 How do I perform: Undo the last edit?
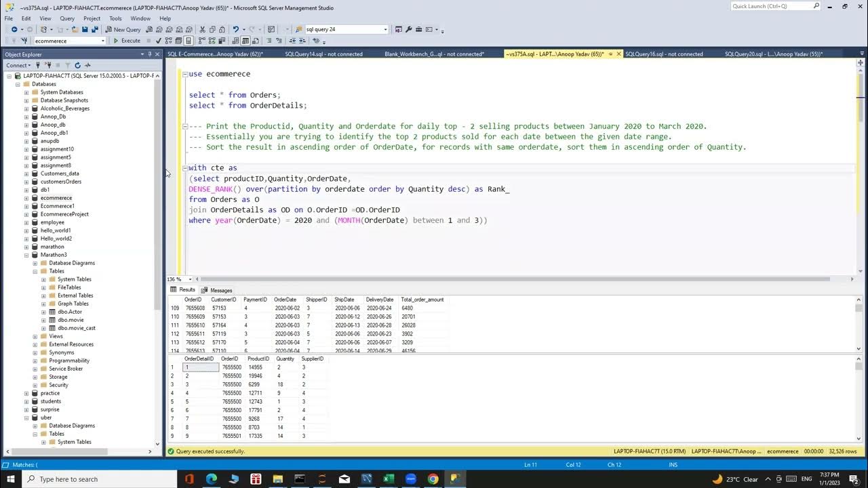235,30
